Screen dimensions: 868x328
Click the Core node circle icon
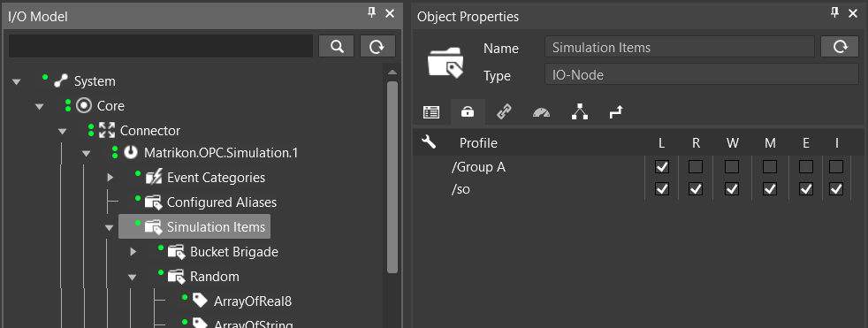tap(84, 105)
